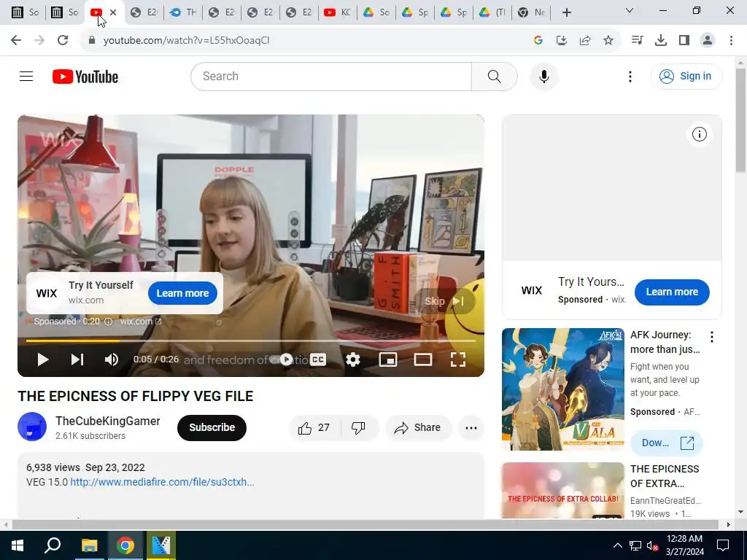Open AFK Journey ad thumbnail
The height and width of the screenshot is (560, 747).
click(x=562, y=389)
